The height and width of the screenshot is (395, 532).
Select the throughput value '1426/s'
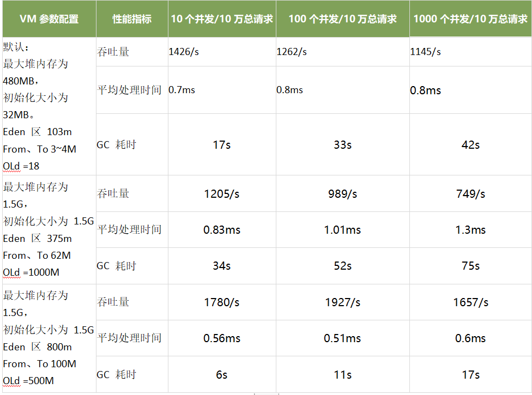(x=184, y=52)
